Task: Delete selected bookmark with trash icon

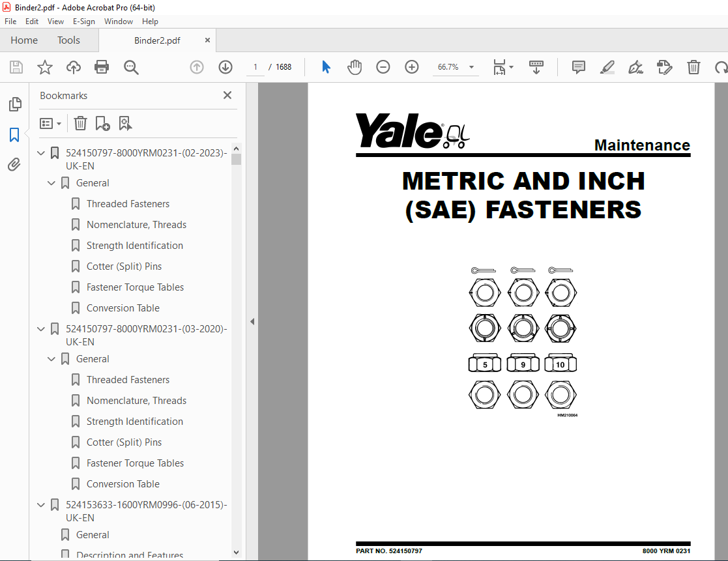Action: [x=80, y=123]
